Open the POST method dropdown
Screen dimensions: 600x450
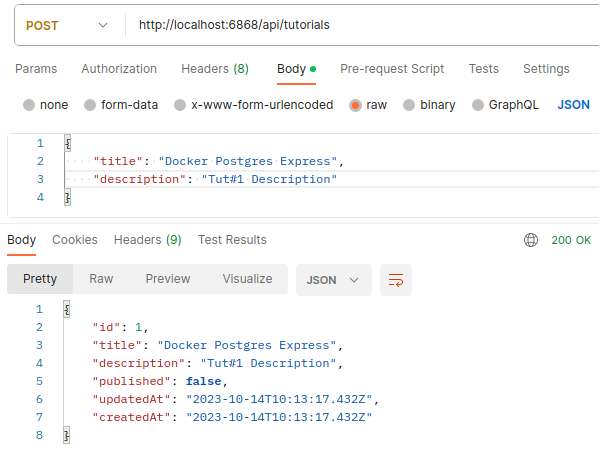[x=68, y=24]
